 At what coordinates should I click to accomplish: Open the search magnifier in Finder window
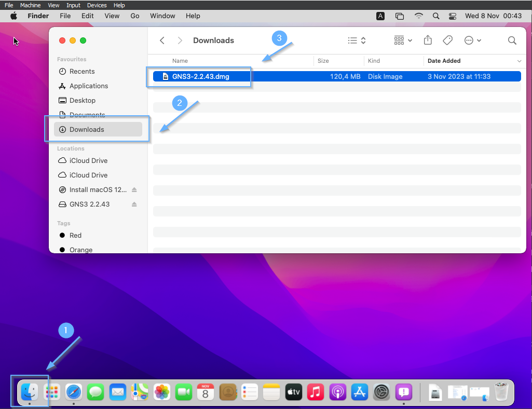pos(512,40)
